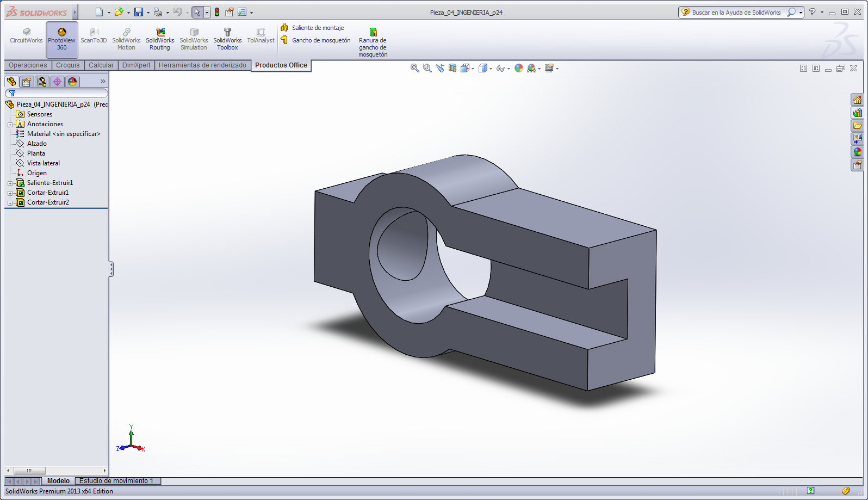Open the Design Library pane icon

click(x=857, y=113)
